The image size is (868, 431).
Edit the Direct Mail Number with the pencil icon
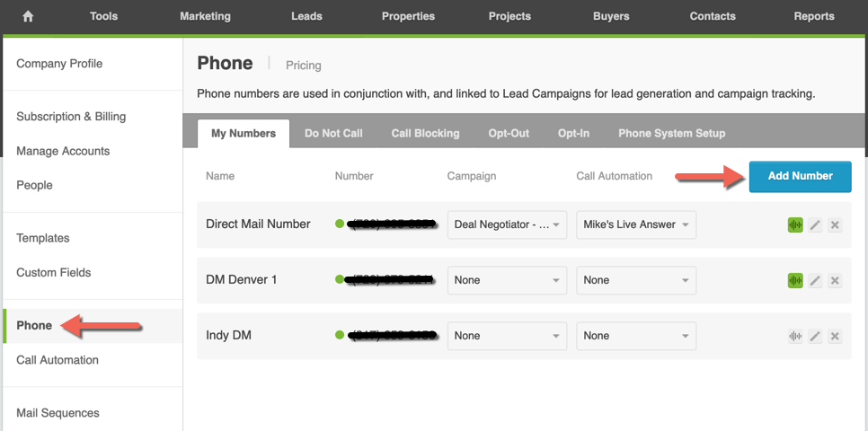click(815, 224)
